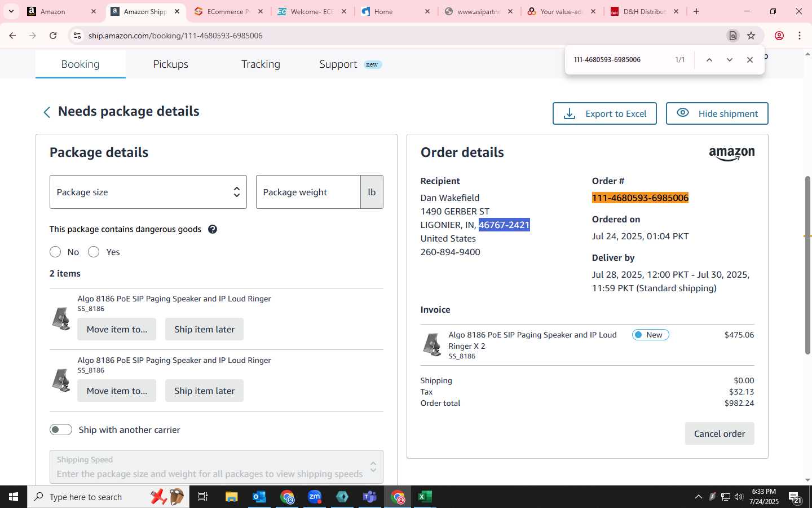
Task: Open the Shipping Speed dropdown
Action: (x=217, y=467)
